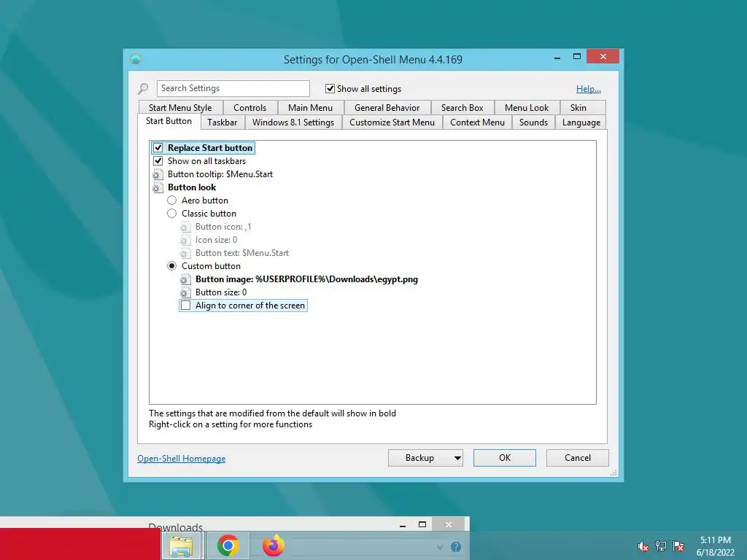Open the Backup dropdown arrow

pyautogui.click(x=457, y=458)
